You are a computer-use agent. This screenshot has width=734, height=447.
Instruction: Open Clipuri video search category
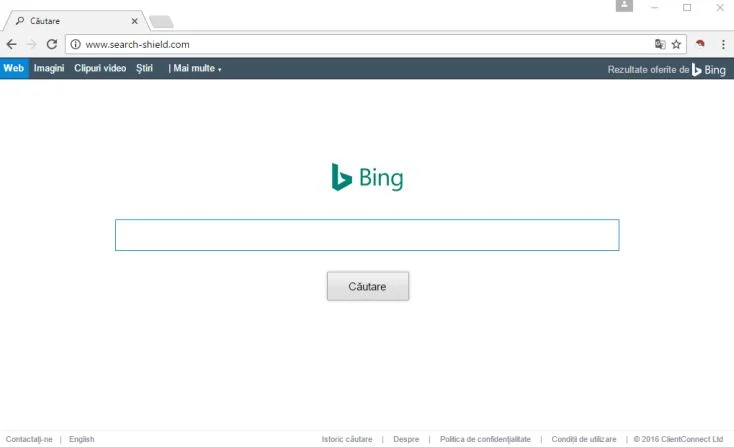pos(100,68)
